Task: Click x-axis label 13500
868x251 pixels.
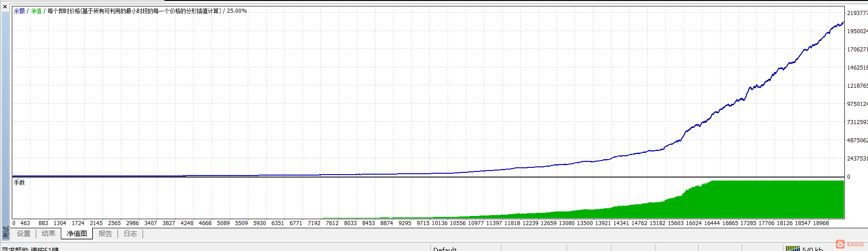Action: [585, 223]
